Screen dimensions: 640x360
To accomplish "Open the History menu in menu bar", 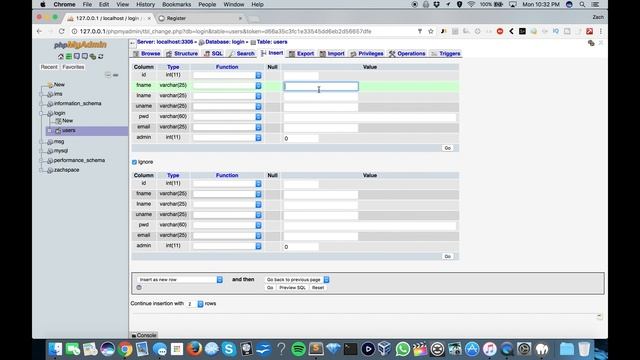I will tap(145, 4).
